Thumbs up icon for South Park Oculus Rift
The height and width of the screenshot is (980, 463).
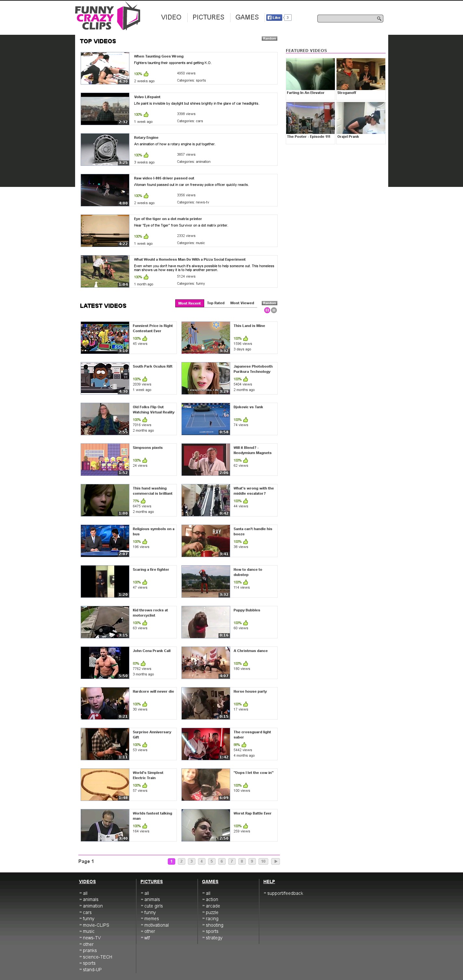145,379
